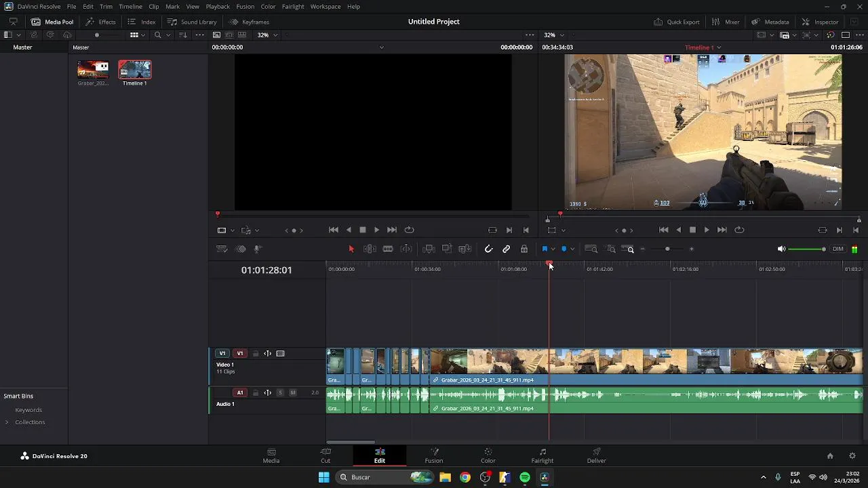Image resolution: width=868 pixels, height=488 pixels.
Task: Show the Sound Library panel
Action: [192, 22]
